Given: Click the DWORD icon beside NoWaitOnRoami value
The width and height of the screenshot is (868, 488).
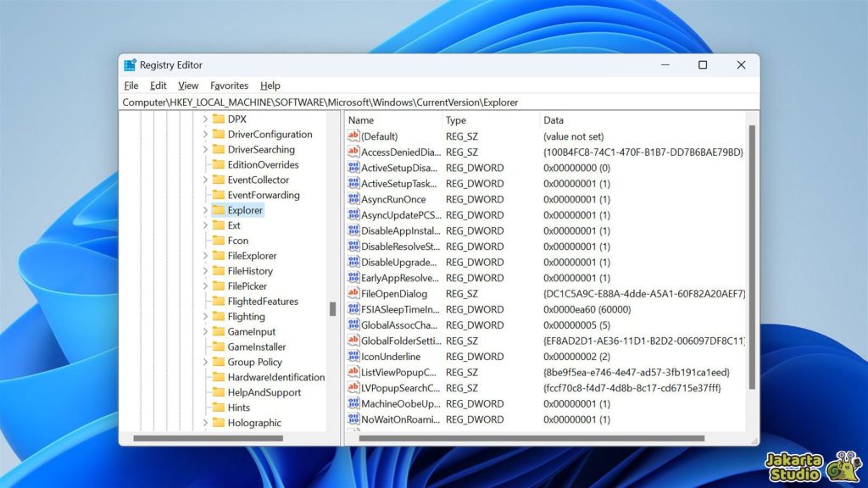Looking at the screenshot, I should click(354, 419).
